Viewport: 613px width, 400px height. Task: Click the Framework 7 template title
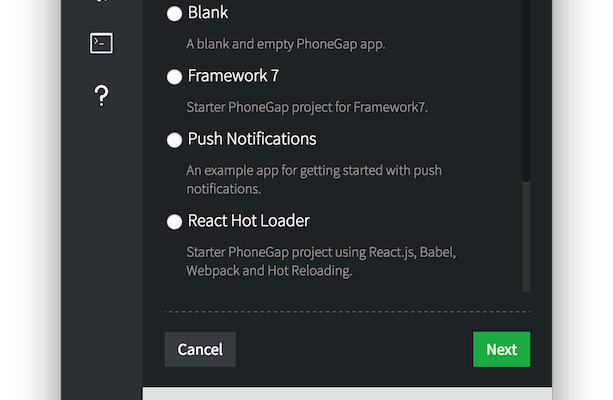(x=233, y=76)
